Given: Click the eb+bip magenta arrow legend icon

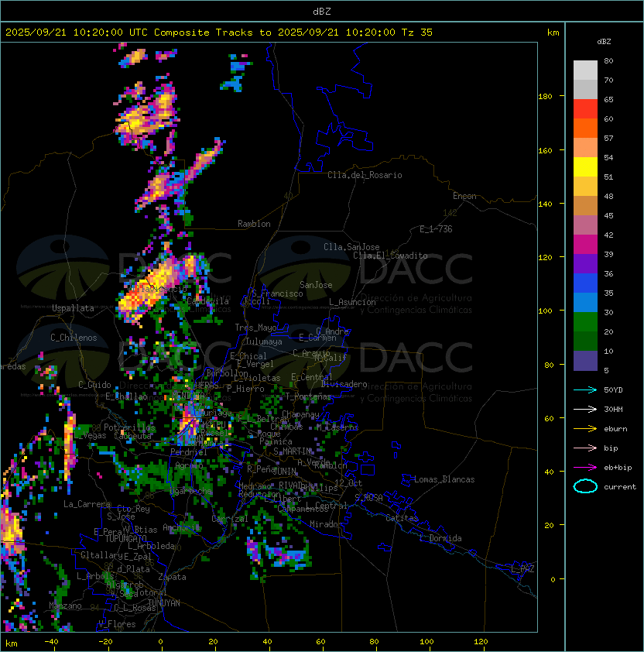Looking at the screenshot, I should (x=585, y=468).
